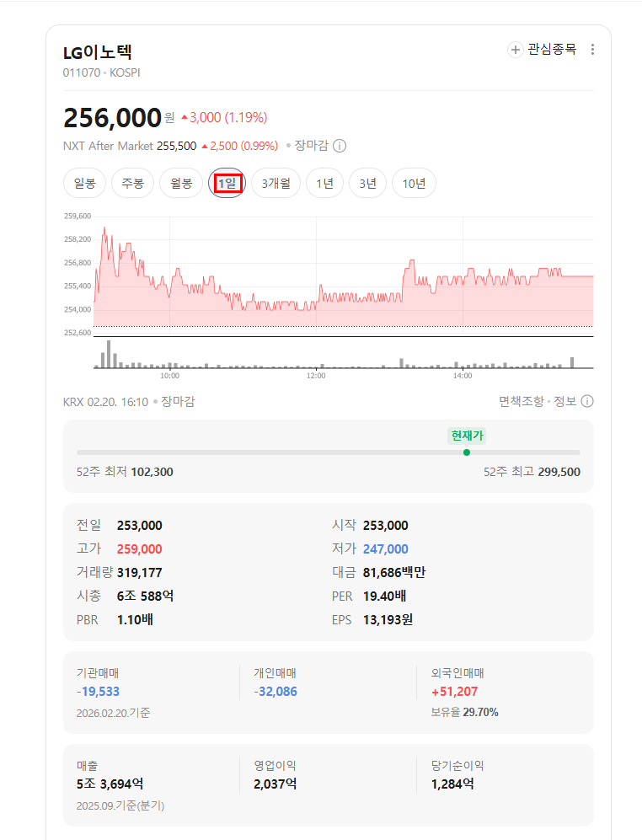642x840 pixels.
Task: Open info icon next to 장마감 status
Action: tap(340, 146)
